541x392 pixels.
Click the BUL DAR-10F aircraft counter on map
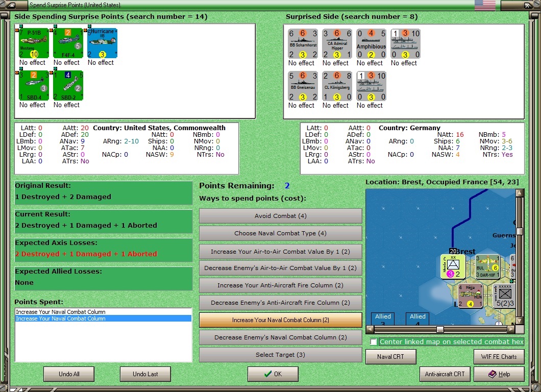(x=487, y=266)
